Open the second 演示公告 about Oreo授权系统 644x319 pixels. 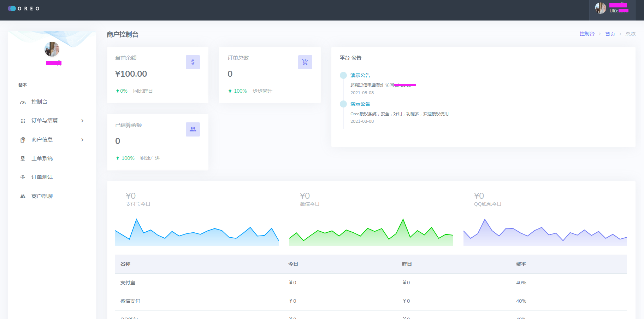(x=360, y=104)
